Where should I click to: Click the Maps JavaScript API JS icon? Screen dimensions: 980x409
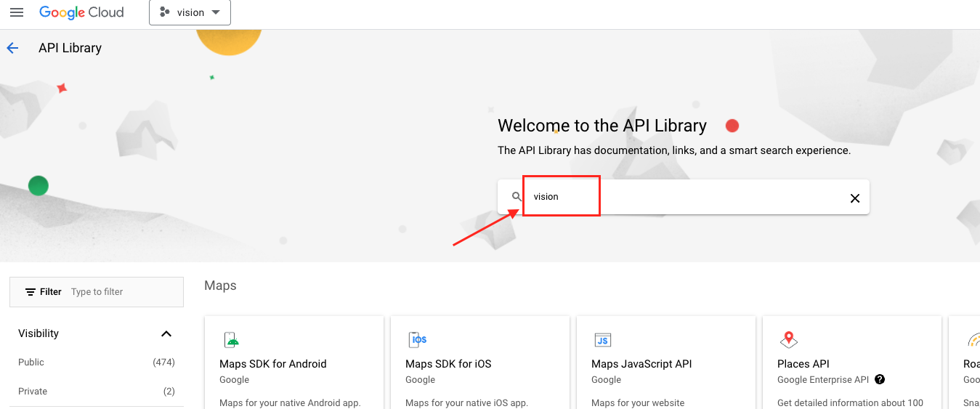[x=602, y=339]
